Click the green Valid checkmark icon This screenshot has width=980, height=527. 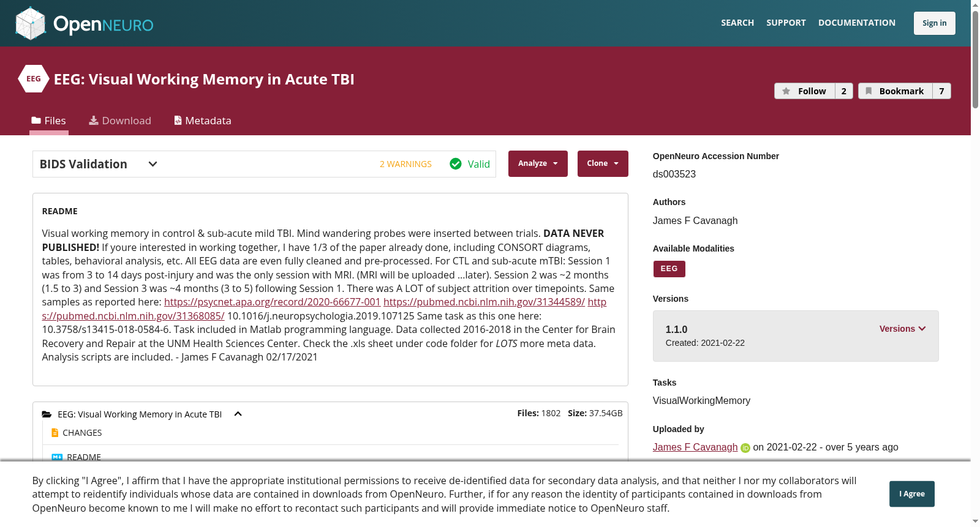point(456,164)
